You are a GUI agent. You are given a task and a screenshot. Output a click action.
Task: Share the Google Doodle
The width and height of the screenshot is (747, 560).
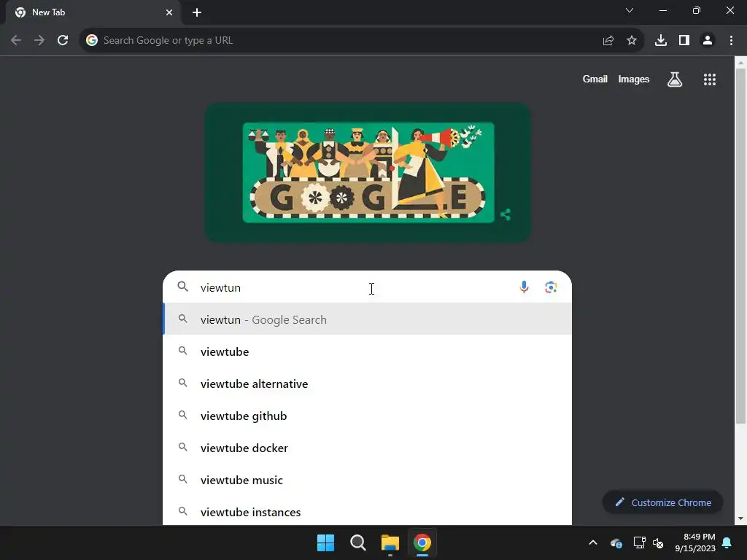506,215
